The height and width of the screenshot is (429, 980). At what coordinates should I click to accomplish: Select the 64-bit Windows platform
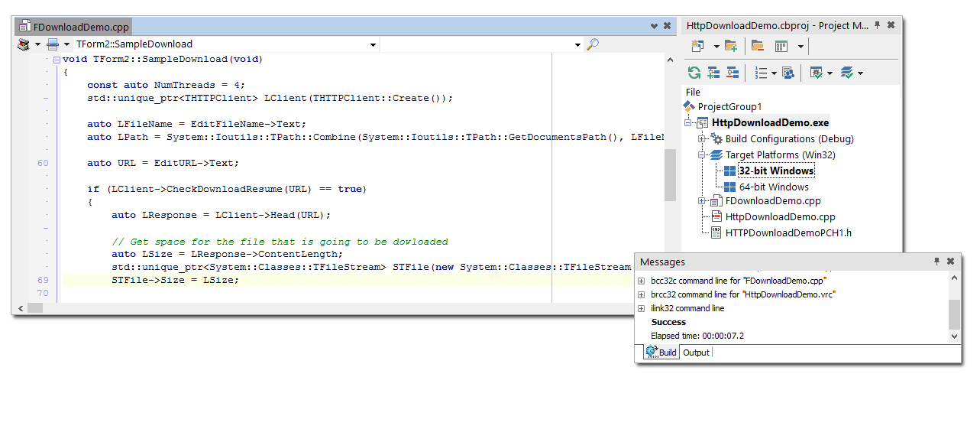pos(774,187)
